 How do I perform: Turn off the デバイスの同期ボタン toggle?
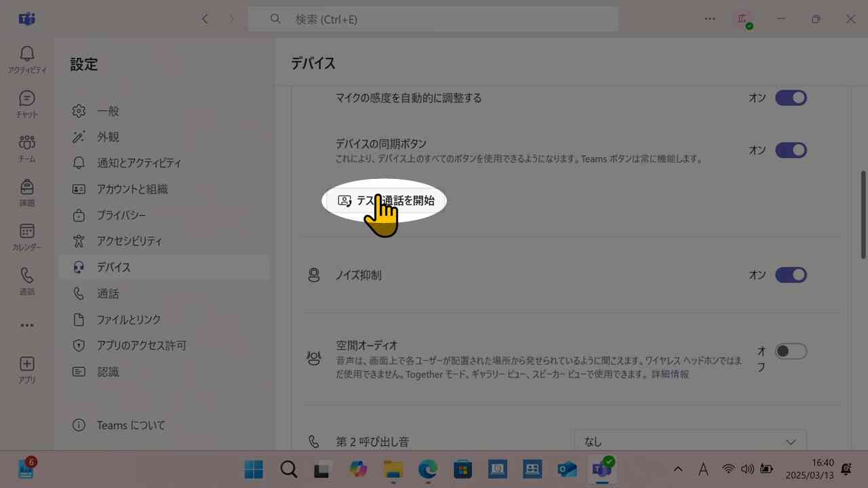click(x=791, y=150)
